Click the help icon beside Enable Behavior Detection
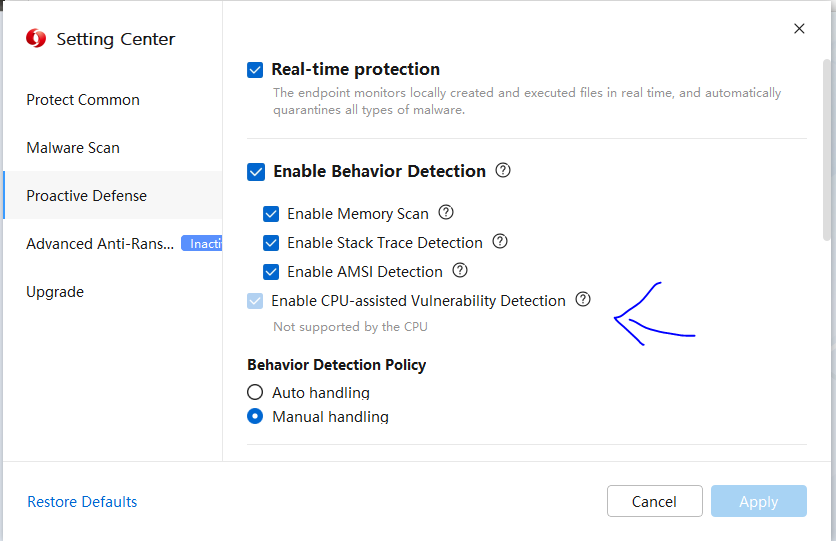Viewport: 836px width, 541px height. click(503, 171)
